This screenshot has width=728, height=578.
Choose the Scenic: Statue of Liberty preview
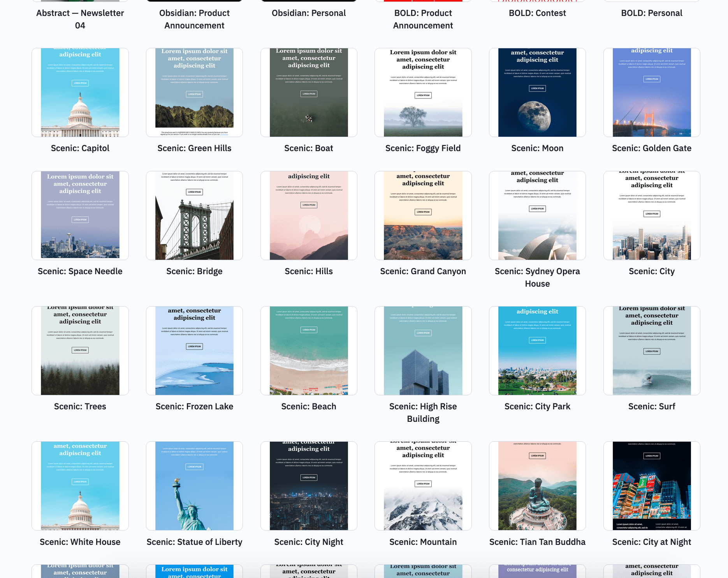pyautogui.click(x=194, y=486)
